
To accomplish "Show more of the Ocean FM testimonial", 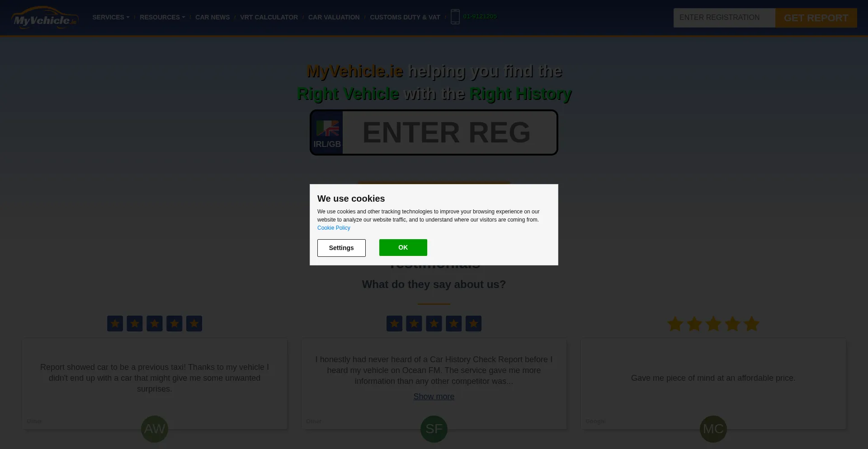I will 434,397.
